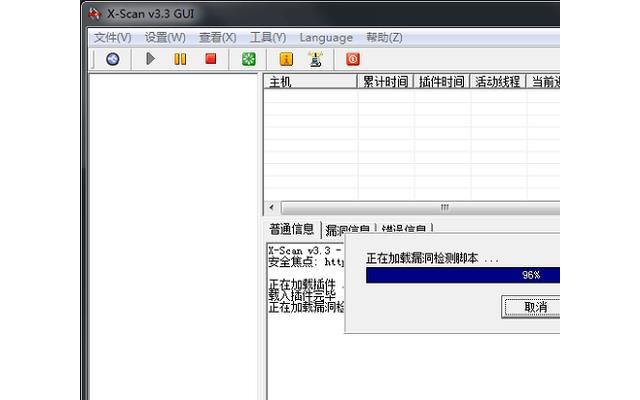Pause the scan with yellow pause icon

coord(180,59)
